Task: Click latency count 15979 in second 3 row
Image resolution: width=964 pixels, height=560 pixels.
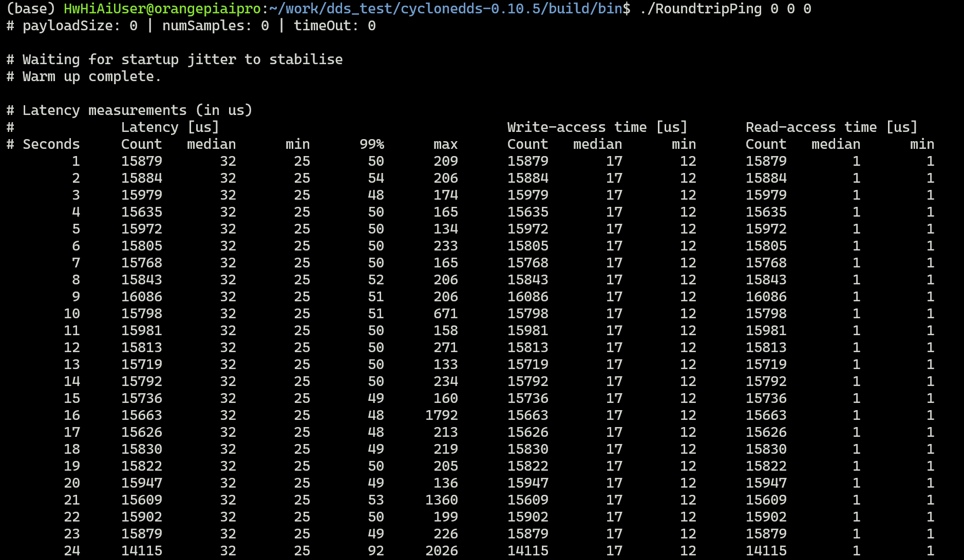Action: coord(142,195)
